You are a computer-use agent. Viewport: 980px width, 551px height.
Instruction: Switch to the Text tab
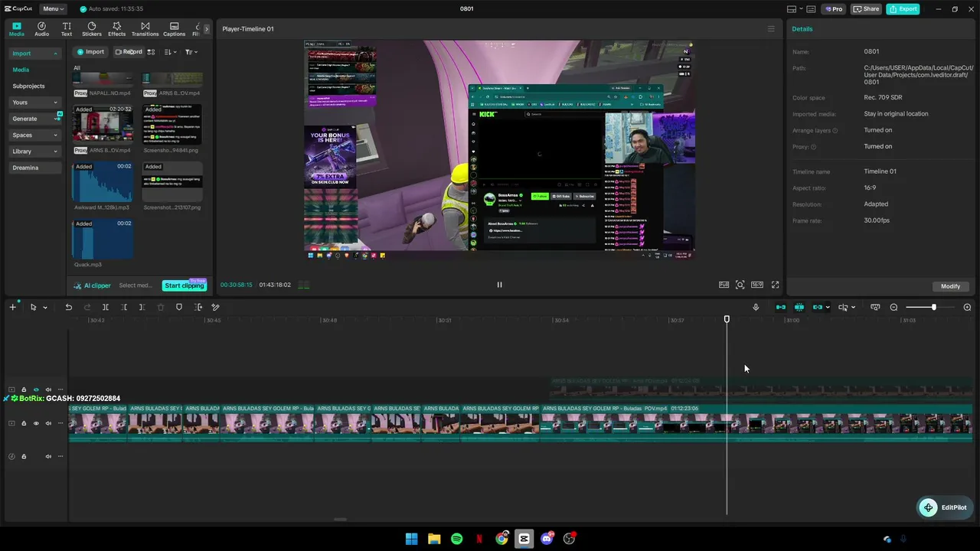click(67, 29)
